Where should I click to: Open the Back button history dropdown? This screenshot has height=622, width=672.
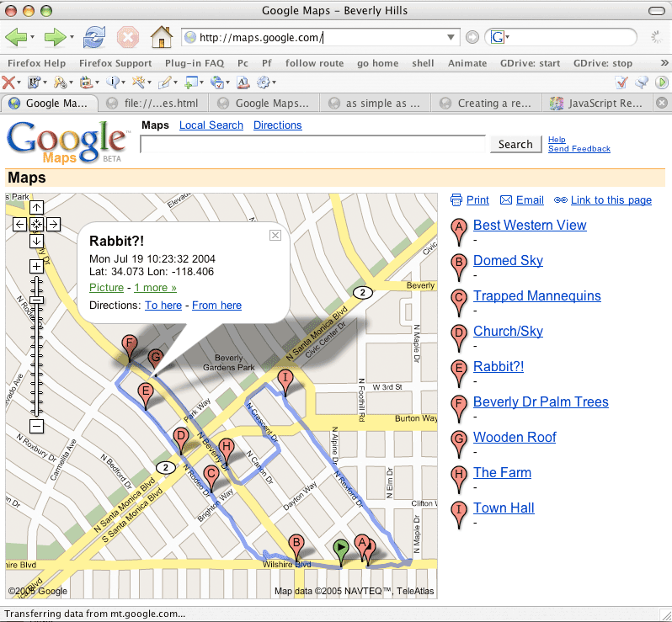[x=33, y=38]
